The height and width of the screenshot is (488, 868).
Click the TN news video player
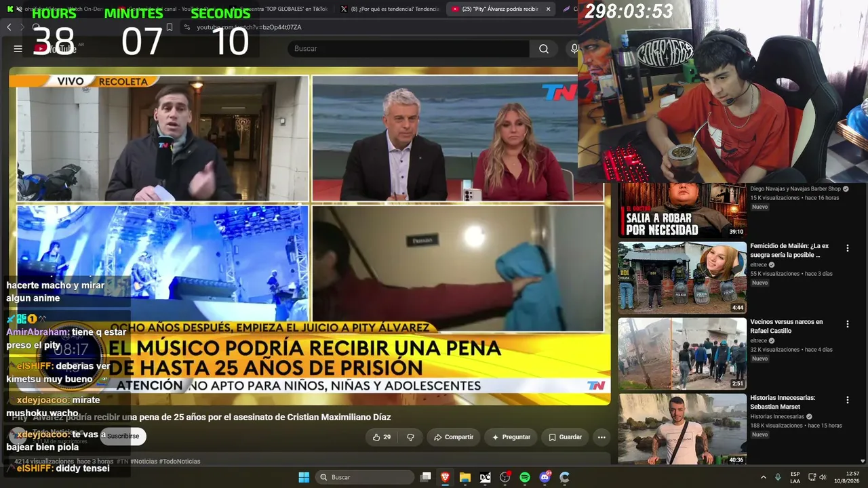pos(309,236)
